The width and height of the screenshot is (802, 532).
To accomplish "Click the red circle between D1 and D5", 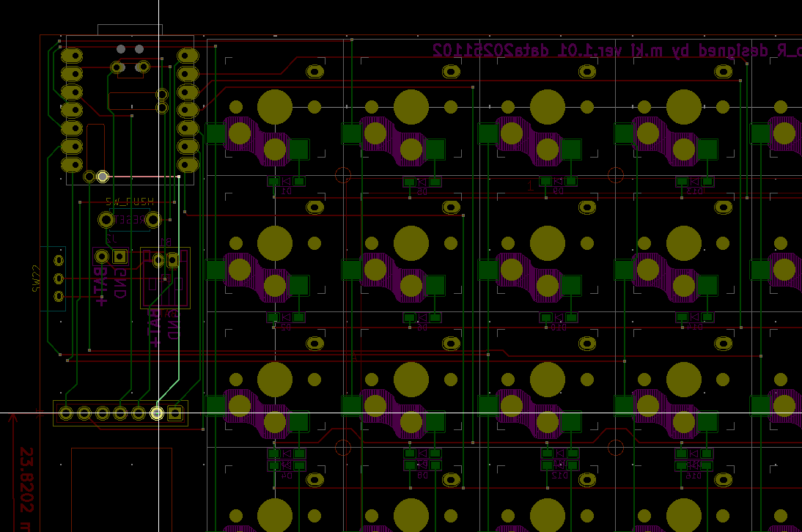I will point(342,175).
